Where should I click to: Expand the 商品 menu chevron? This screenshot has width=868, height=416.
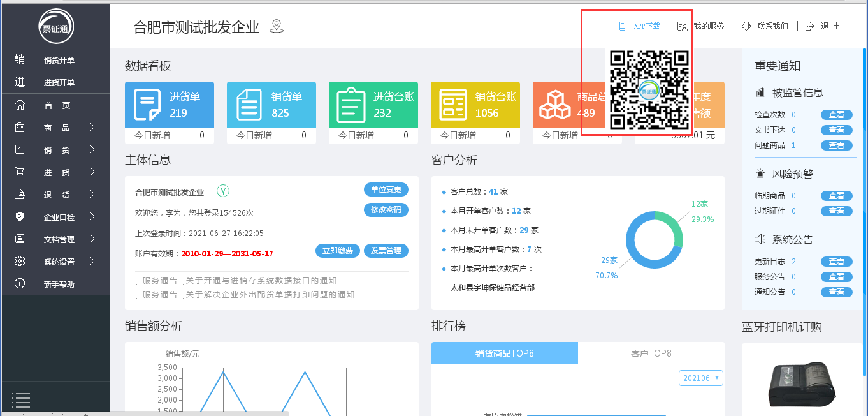pos(92,128)
